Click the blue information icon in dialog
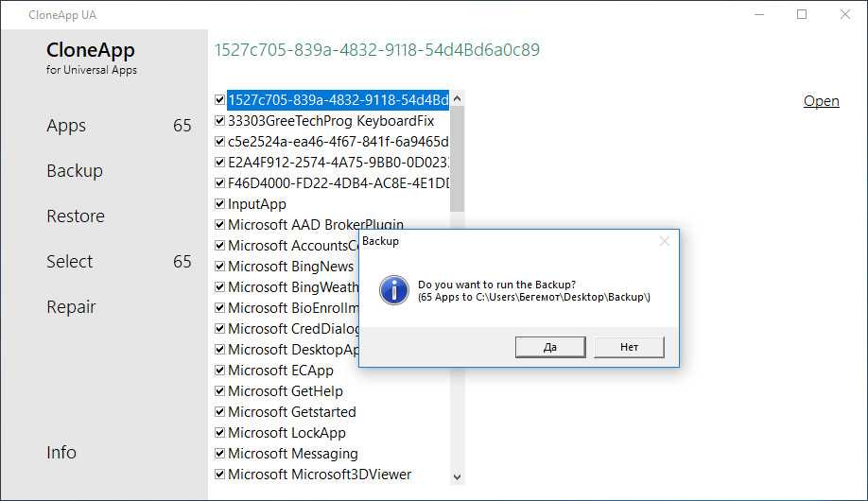This screenshot has height=501, width=868. coord(393,290)
